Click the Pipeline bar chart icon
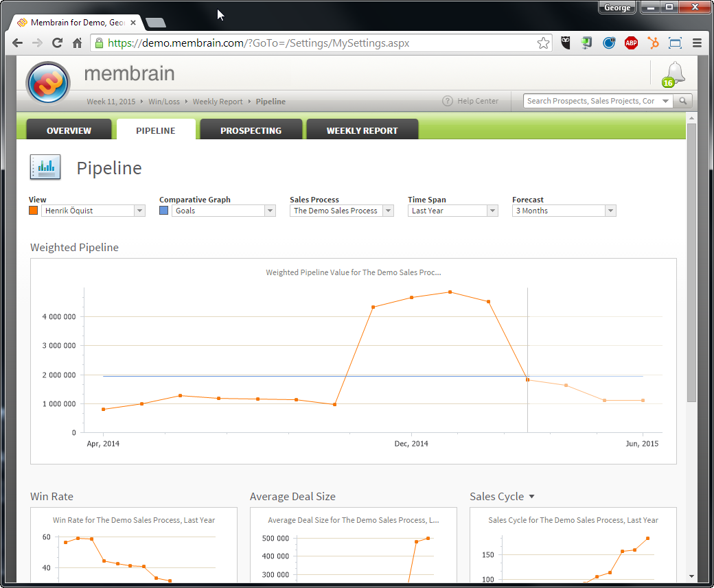714x588 pixels. coord(45,167)
